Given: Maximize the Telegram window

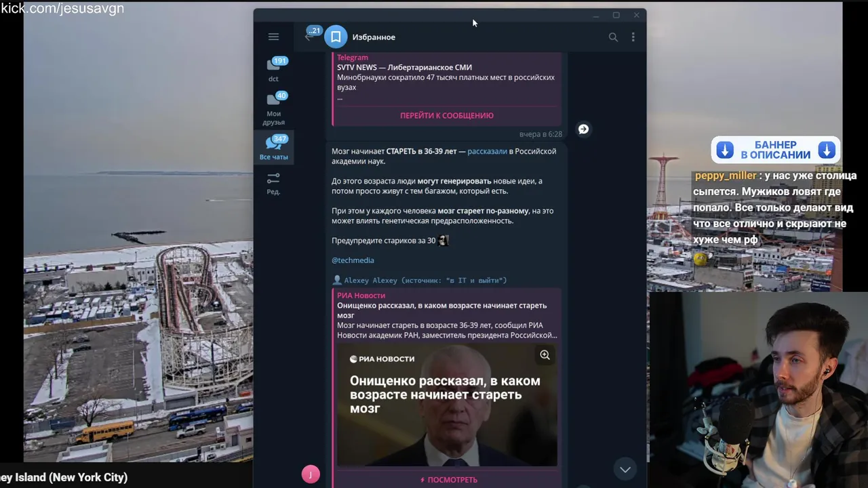Looking at the screenshot, I should coord(616,15).
